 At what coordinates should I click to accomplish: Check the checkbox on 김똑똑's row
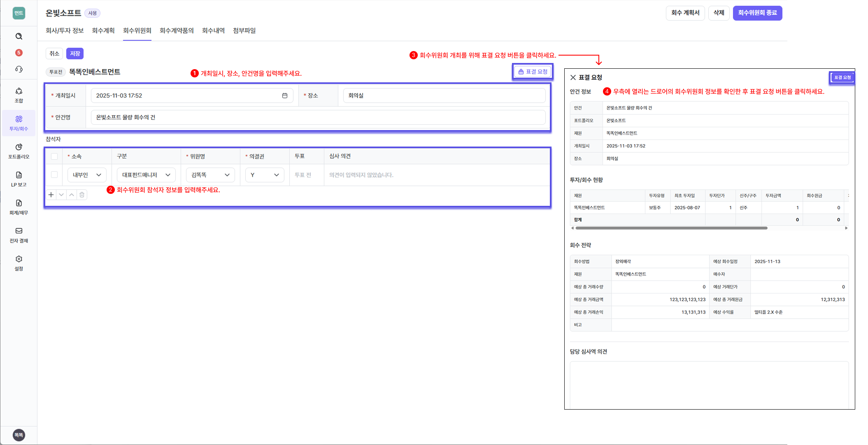(54, 175)
